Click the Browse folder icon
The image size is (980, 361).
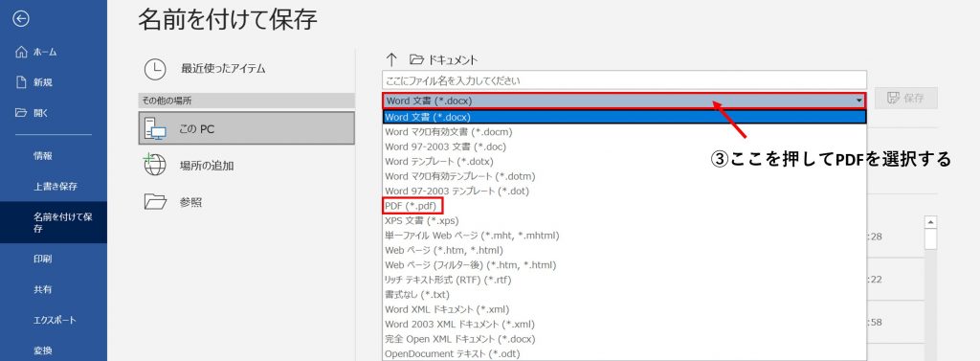(x=155, y=201)
